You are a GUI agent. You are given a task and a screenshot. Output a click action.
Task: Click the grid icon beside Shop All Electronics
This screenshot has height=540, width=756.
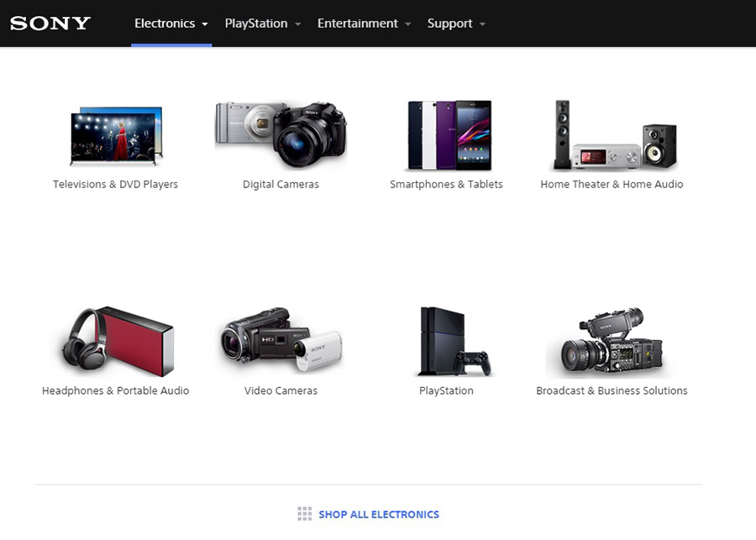tap(304, 514)
